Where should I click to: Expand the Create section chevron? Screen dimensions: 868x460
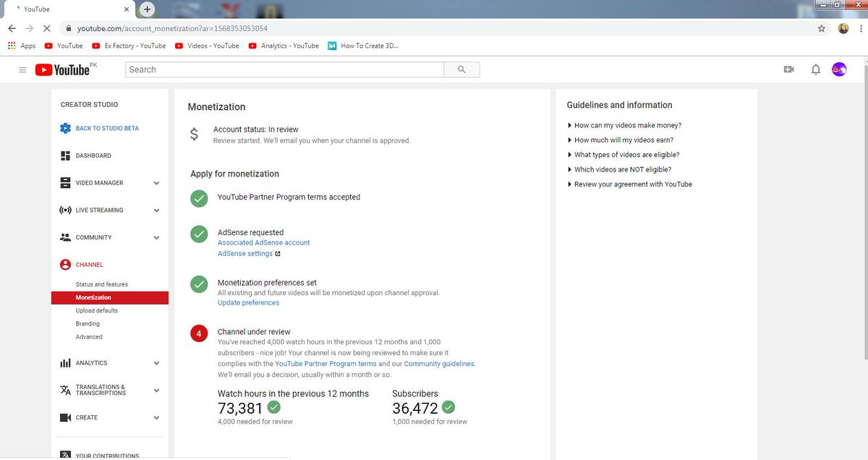point(156,417)
